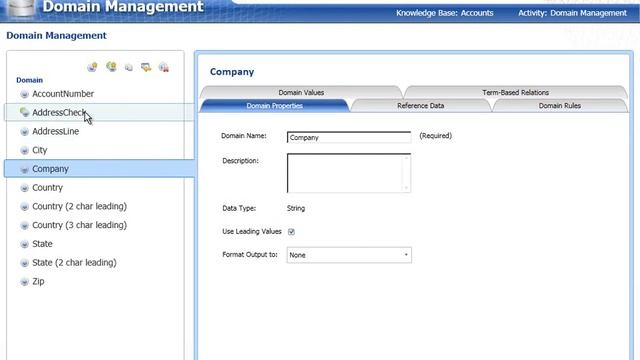Viewport: 640px width, 360px height.
Task: Click the Company heading above the tabs
Action: tap(232, 72)
